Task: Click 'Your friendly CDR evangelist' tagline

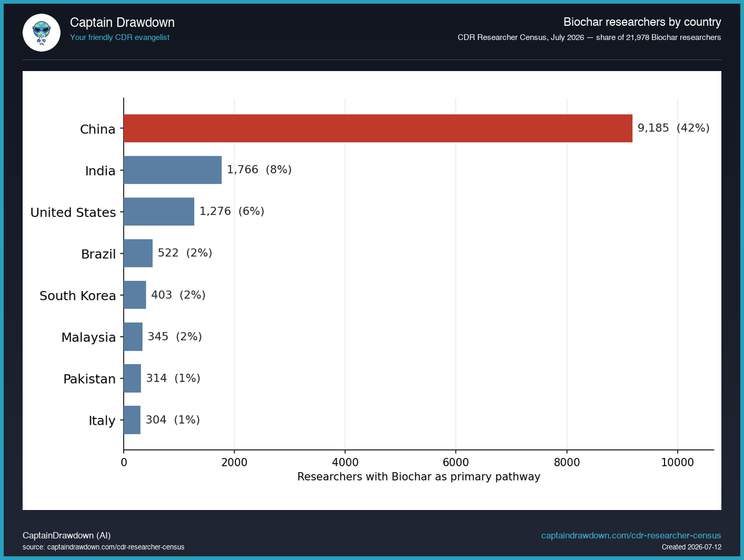Action: 119,37
